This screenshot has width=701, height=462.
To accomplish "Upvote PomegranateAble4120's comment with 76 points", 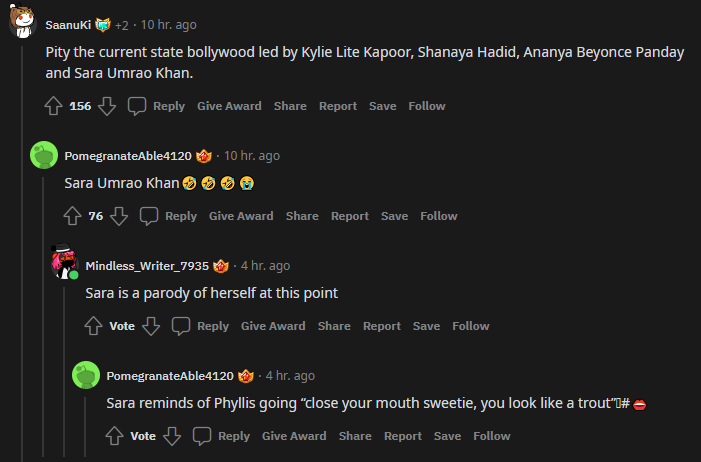I will (73, 216).
